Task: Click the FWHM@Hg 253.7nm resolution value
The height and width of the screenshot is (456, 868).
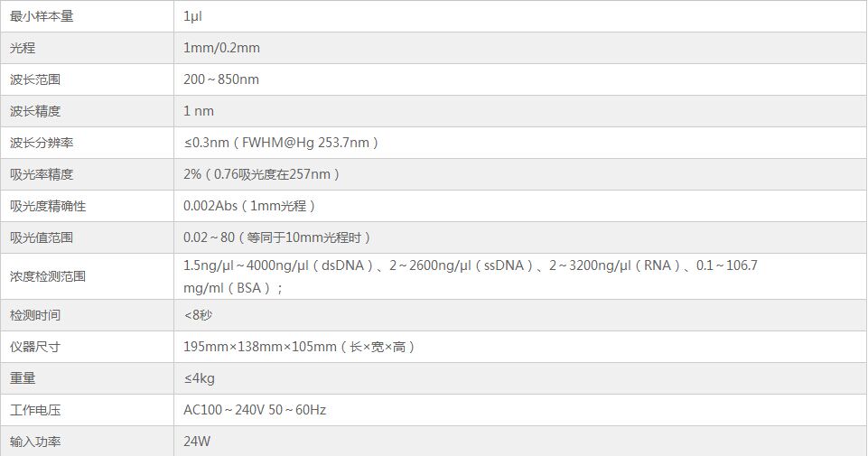Action: tap(309, 143)
